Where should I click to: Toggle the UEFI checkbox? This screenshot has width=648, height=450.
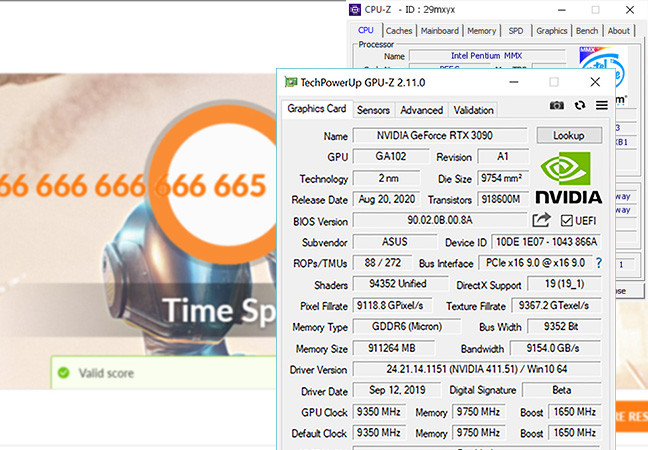pos(567,221)
